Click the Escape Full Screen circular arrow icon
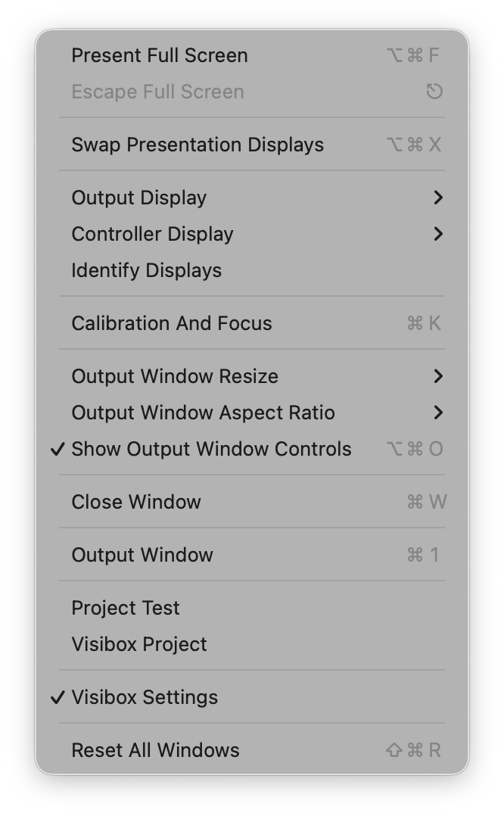 tap(434, 92)
